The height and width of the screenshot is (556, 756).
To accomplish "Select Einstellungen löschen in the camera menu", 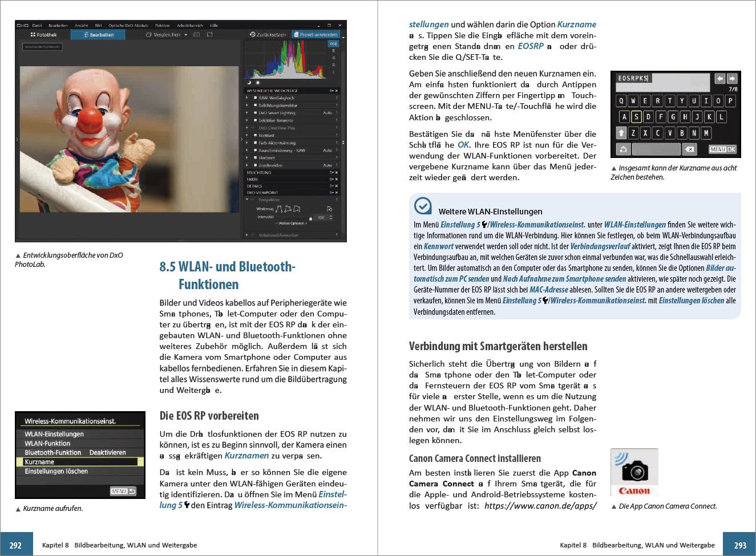I will (x=80, y=471).
